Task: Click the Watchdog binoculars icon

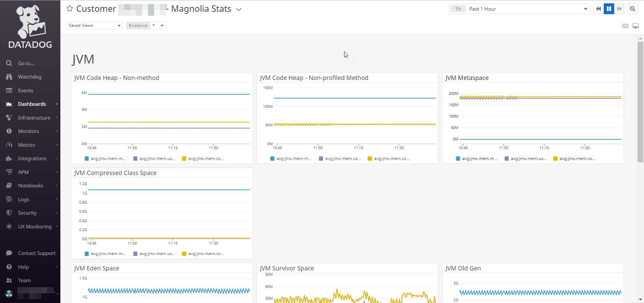Action: 9,77
